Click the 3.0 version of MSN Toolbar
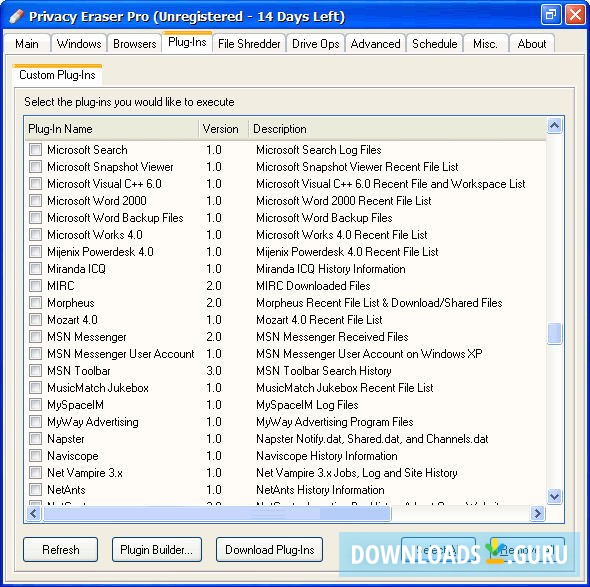 coord(214,371)
